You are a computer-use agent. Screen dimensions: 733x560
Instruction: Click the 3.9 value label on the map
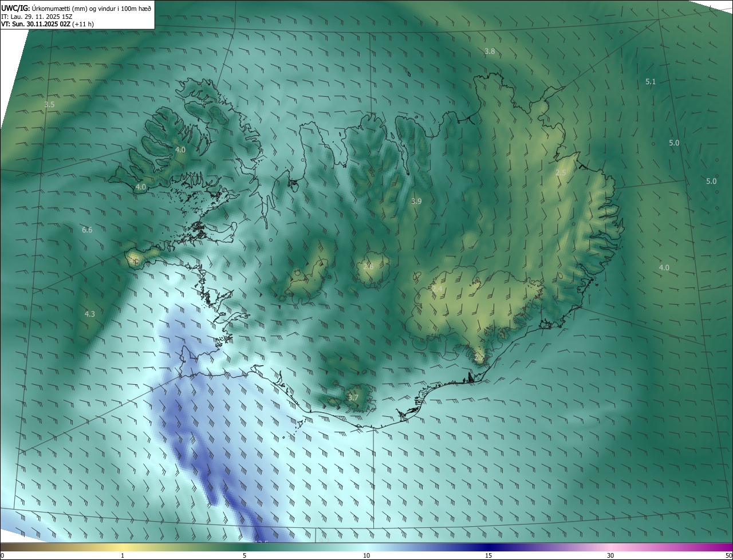point(416,202)
